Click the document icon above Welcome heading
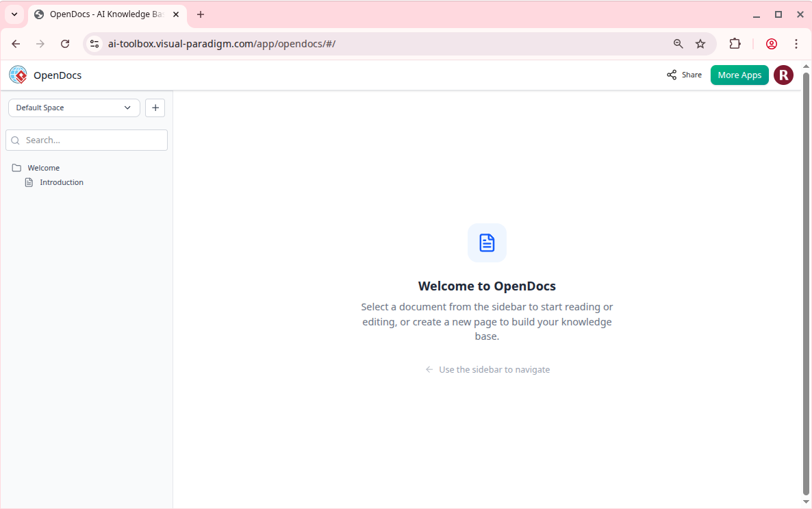 pos(487,242)
